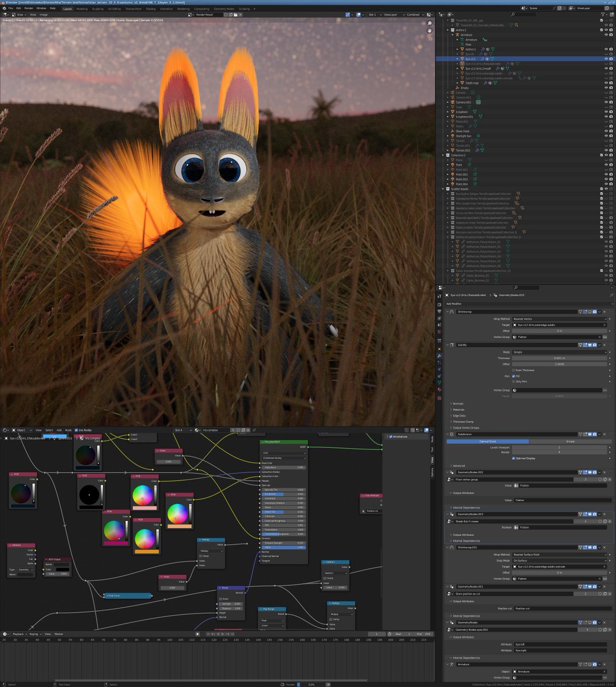Click the wrench modifier icon on the Teeth-impl row
The width and height of the screenshot is (616, 687).
pyautogui.click(x=485, y=83)
